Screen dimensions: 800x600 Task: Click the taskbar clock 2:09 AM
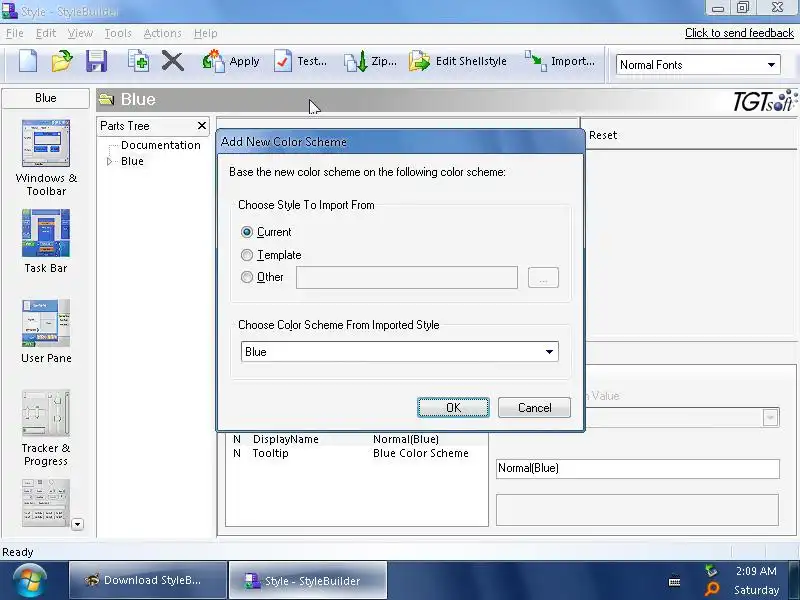point(756,571)
